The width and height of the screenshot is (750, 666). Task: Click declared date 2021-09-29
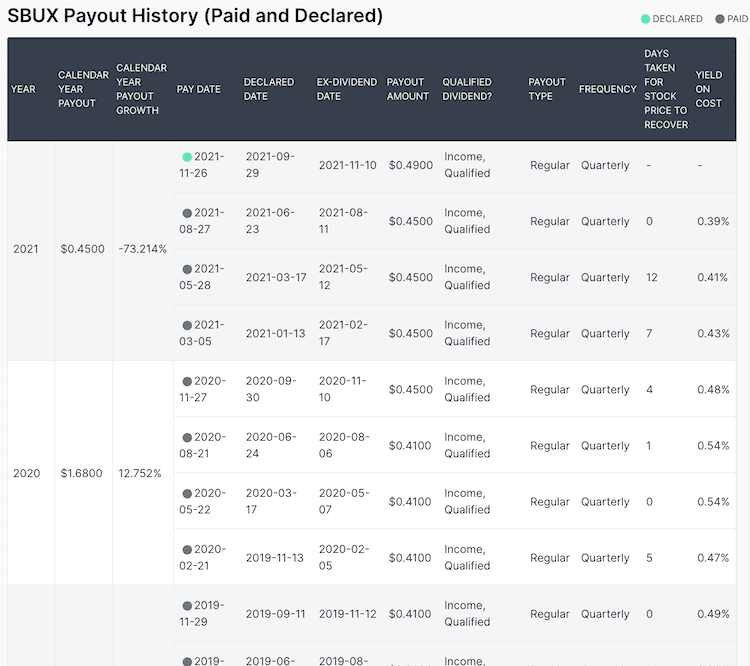click(270, 165)
